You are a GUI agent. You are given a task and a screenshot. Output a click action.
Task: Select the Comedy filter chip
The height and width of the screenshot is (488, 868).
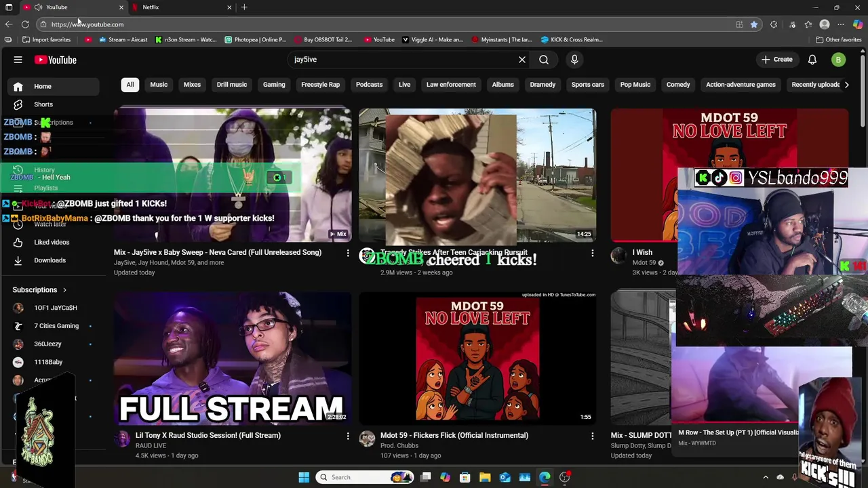point(678,85)
